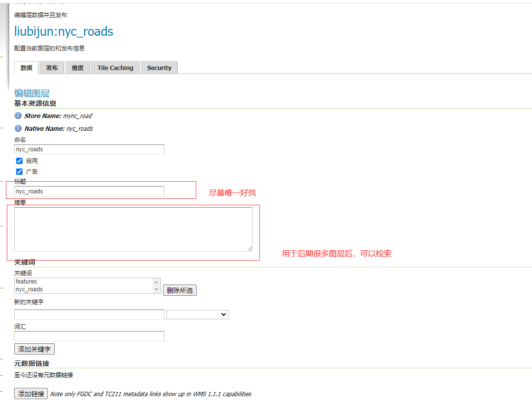Click the liubijun:nyc_roads page heading
The width and height of the screenshot is (532, 405).
[64, 31]
